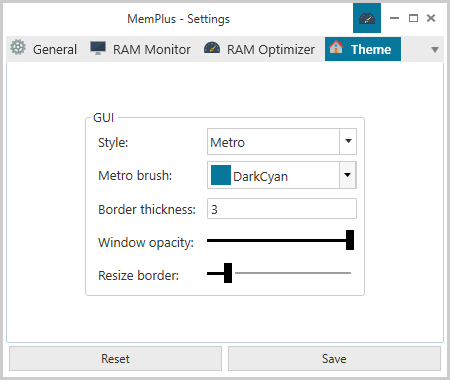
Task: Expand the Style dropdown arrow
Action: point(348,141)
